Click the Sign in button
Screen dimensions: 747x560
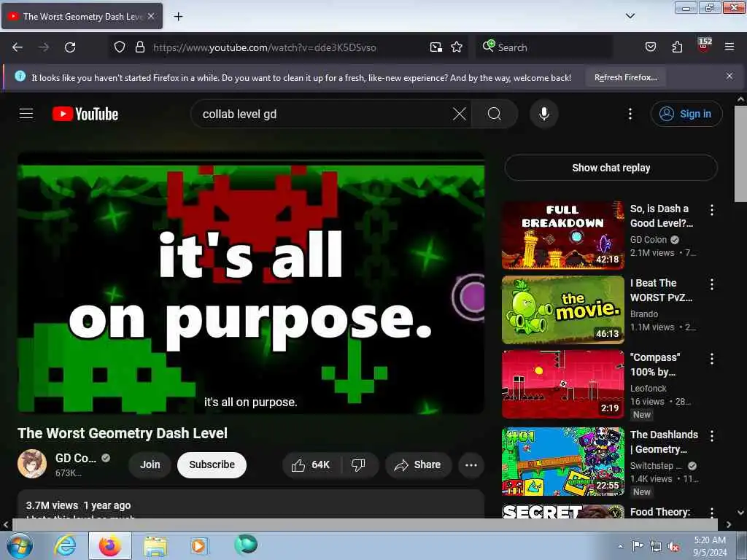[686, 114]
